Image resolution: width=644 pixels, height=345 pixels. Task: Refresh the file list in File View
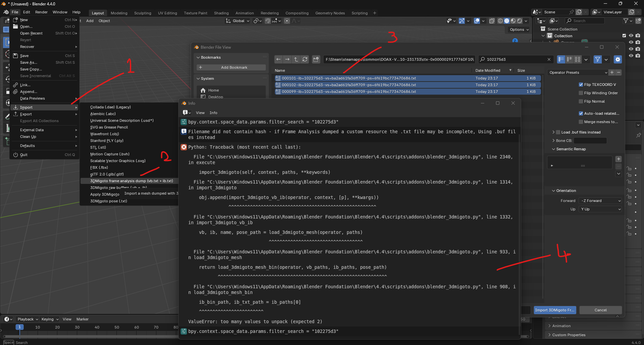pos(305,59)
